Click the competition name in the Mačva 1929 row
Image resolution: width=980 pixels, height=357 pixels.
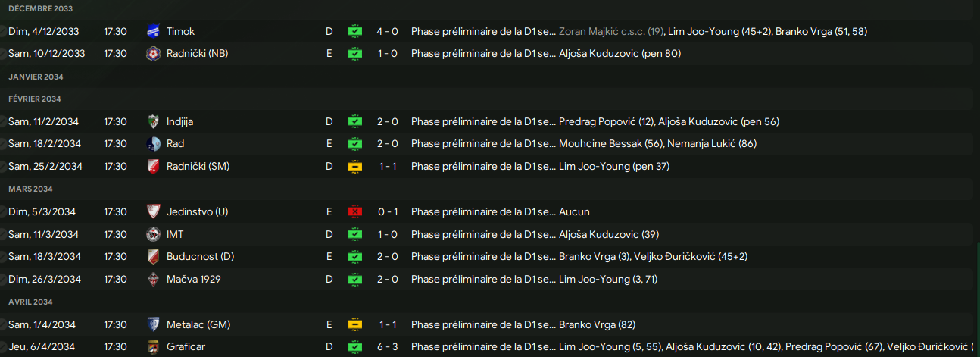(482, 280)
